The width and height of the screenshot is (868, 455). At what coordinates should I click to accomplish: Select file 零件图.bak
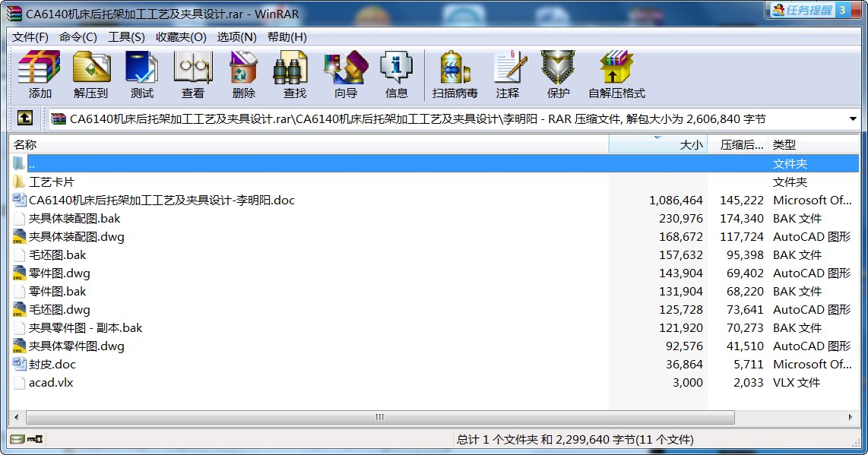(58, 291)
